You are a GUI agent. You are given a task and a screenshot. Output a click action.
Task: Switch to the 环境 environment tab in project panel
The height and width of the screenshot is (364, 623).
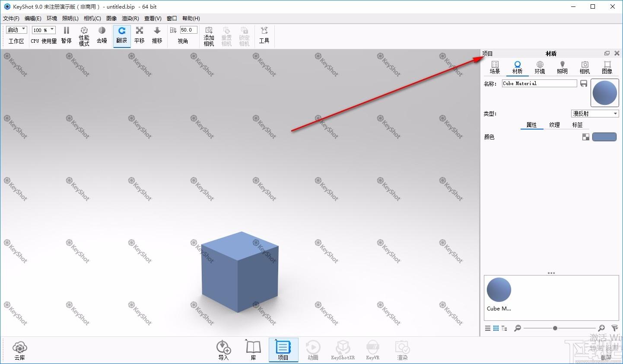(540, 67)
